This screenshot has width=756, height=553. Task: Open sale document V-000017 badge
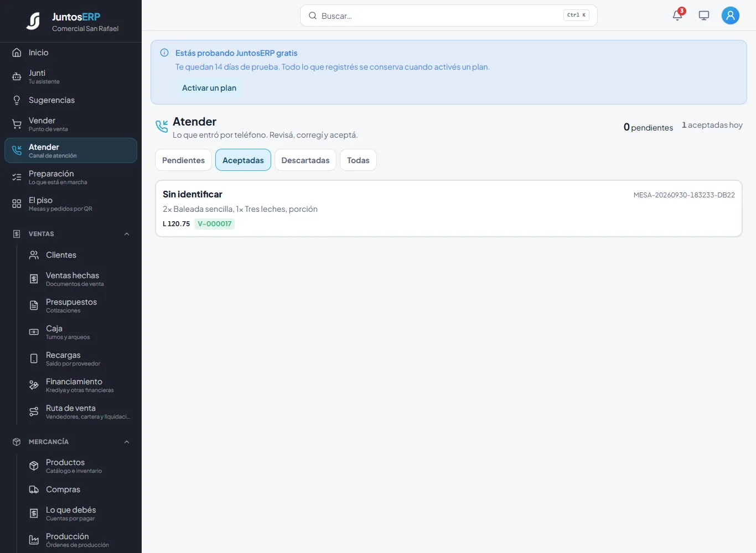point(215,224)
